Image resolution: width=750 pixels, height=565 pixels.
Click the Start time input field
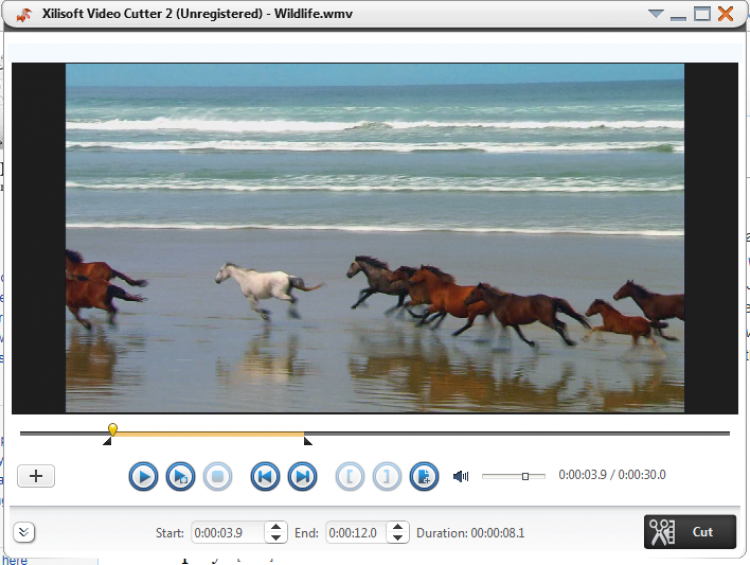pyautogui.click(x=226, y=533)
